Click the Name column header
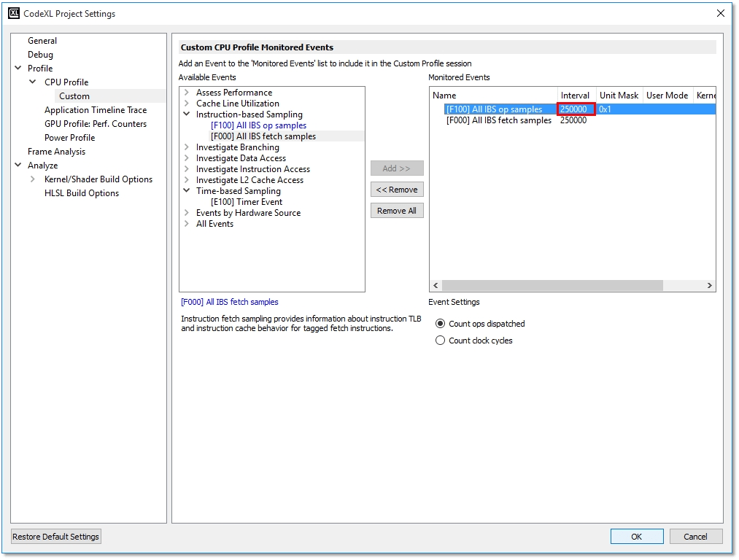Viewport: 739px width, 560px height. (x=493, y=95)
